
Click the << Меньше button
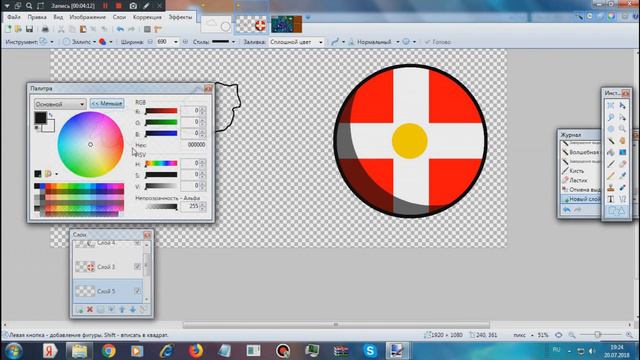click(107, 104)
